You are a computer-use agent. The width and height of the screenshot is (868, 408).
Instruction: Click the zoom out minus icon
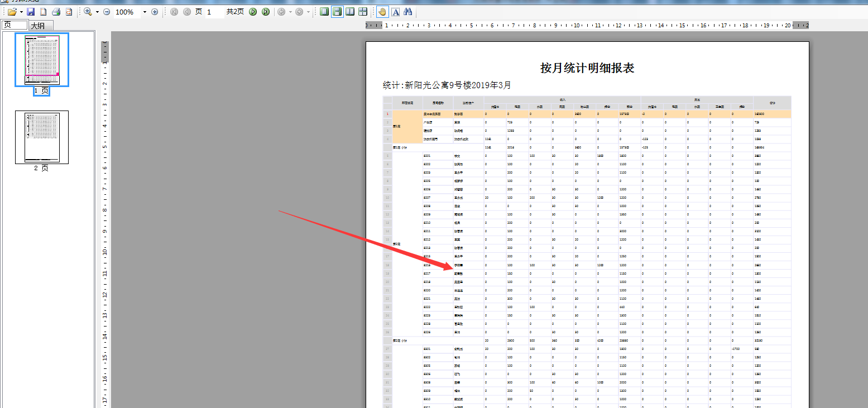pyautogui.click(x=107, y=12)
